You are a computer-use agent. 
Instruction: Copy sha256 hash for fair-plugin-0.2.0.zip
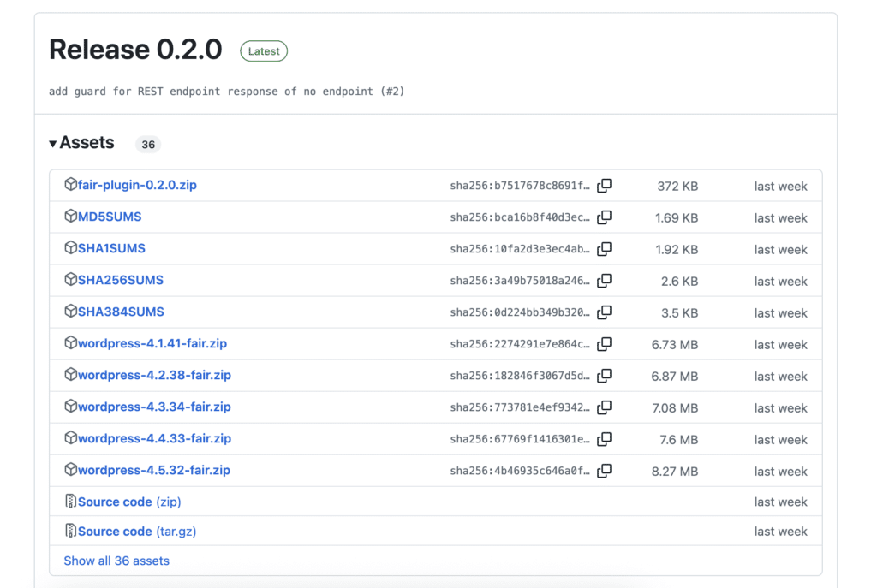tap(604, 186)
